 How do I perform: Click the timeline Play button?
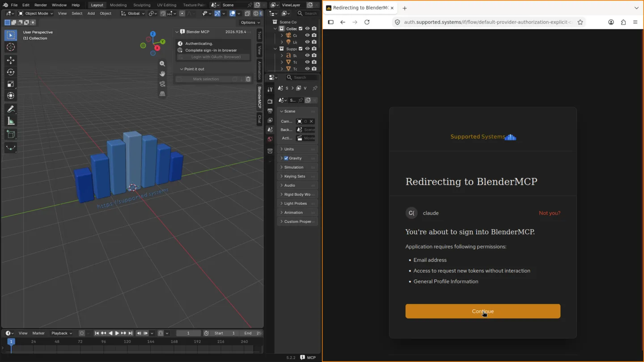coord(117,333)
